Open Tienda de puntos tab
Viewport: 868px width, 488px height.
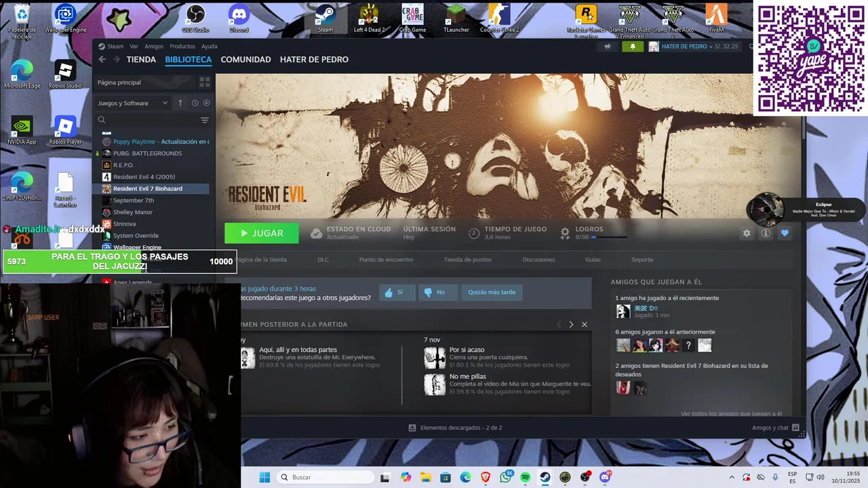point(468,260)
